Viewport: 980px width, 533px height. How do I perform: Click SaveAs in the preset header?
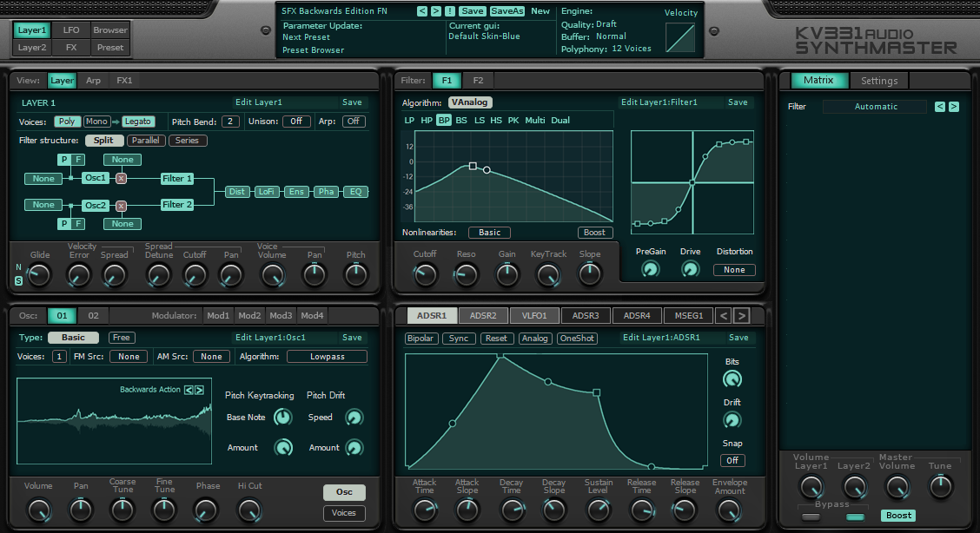click(507, 11)
